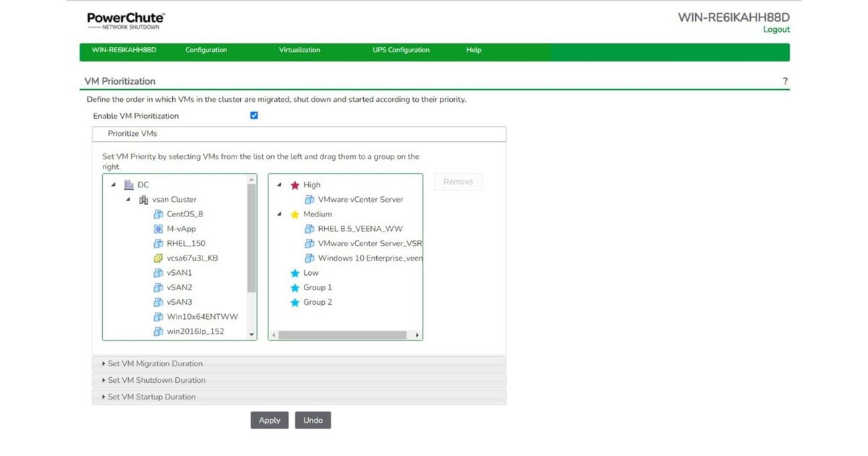Click the Apply button
This screenshot has height=456, width=868.
coord(269,421)
